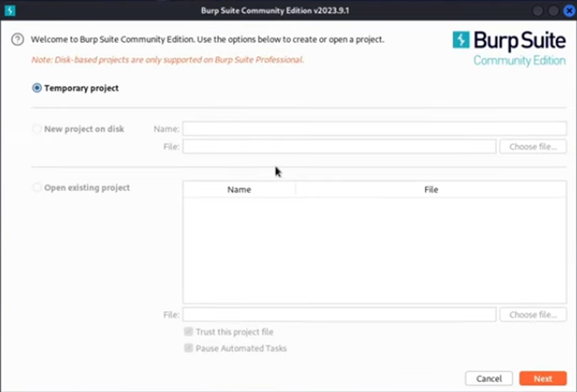
Task: Click the minimize window button
Action: [538, 11]
